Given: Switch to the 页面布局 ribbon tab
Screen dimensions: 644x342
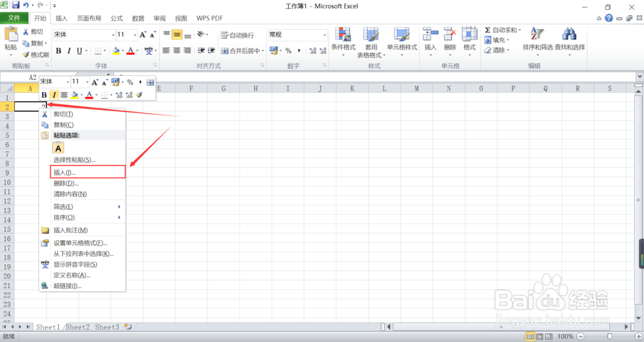Looking at the screenshot, I should (89, 18).
